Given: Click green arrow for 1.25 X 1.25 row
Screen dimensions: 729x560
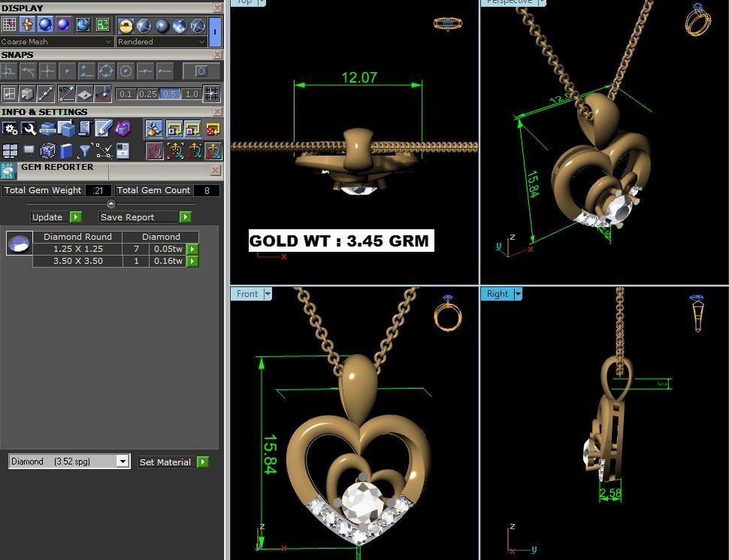Looking at the screenshot, I should pyautogui.click(x=192, y=250).
